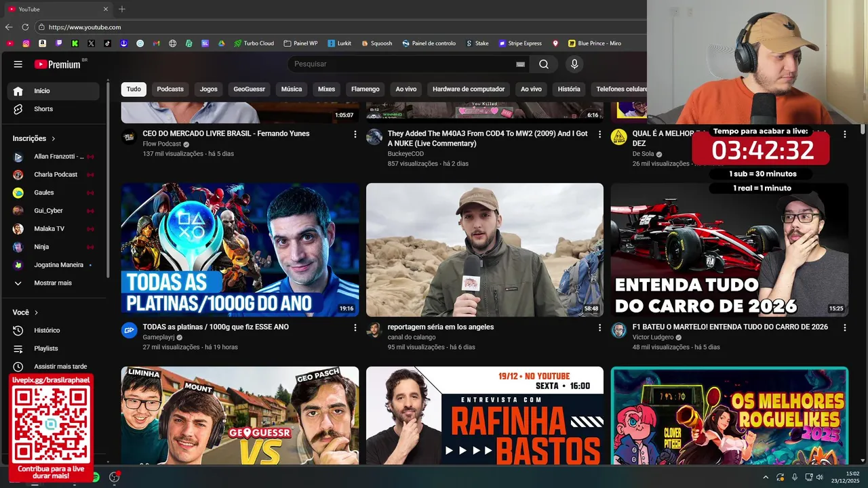Open options menu for reportagem séria video
The image size is (868, 488).
pyautogui.click(x=599, y=327)
